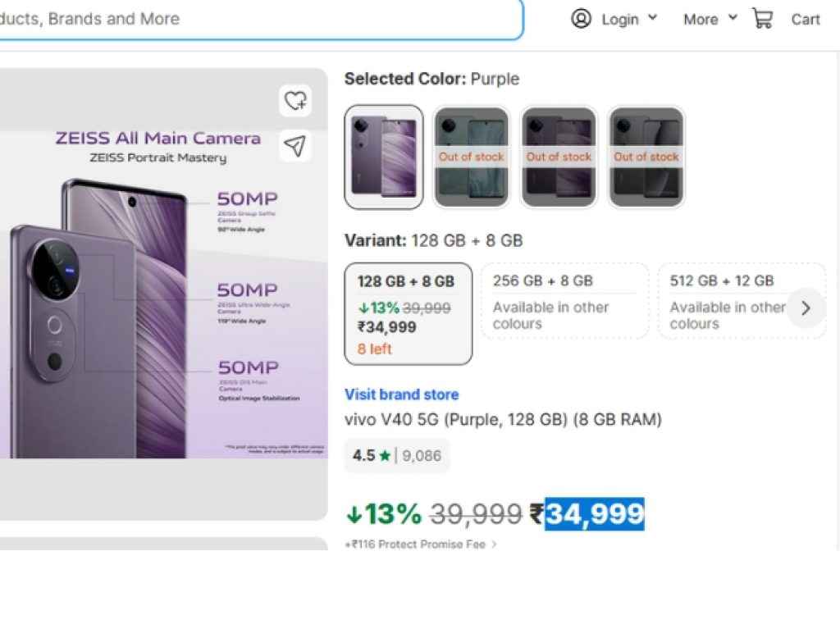Select the second out-of-stock green color
840x620 pixels.
pyautogui.click(x=472, y=157)
